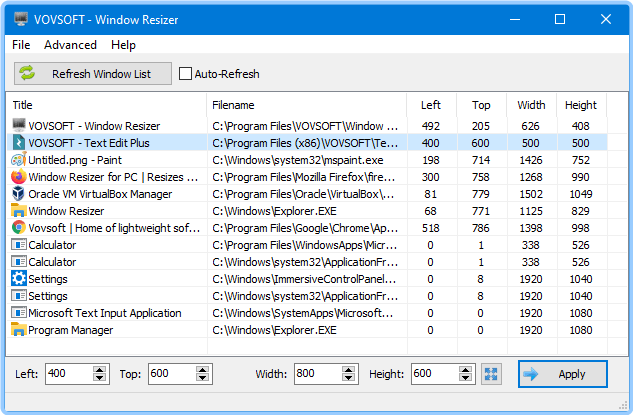Click the icon of the WindowsApps Calculator row
Screen dimensions: 633x415
[19, 245]
